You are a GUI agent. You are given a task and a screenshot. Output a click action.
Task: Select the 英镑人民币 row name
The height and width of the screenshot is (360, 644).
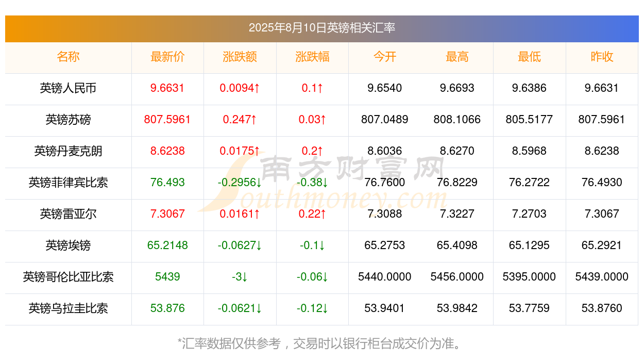pos(68,88)
